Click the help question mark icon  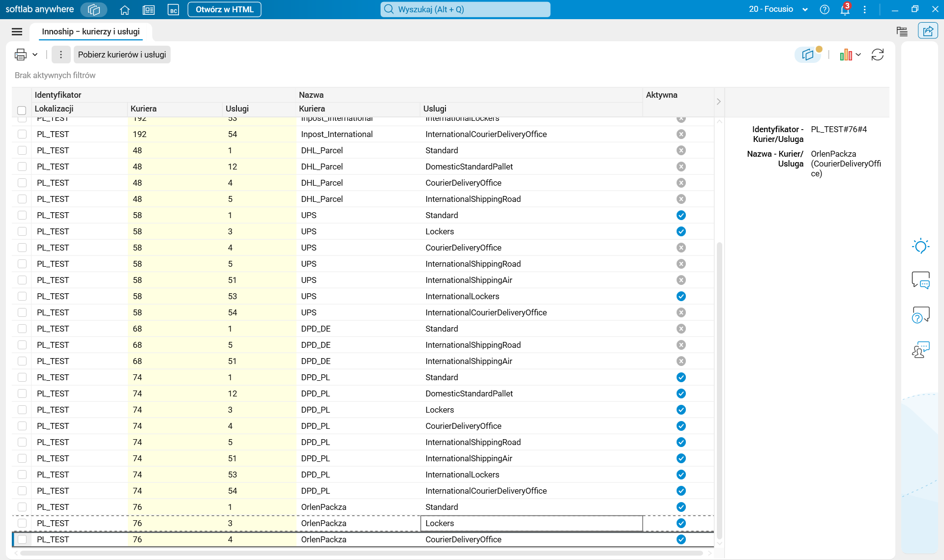click(x=825, y=9)
